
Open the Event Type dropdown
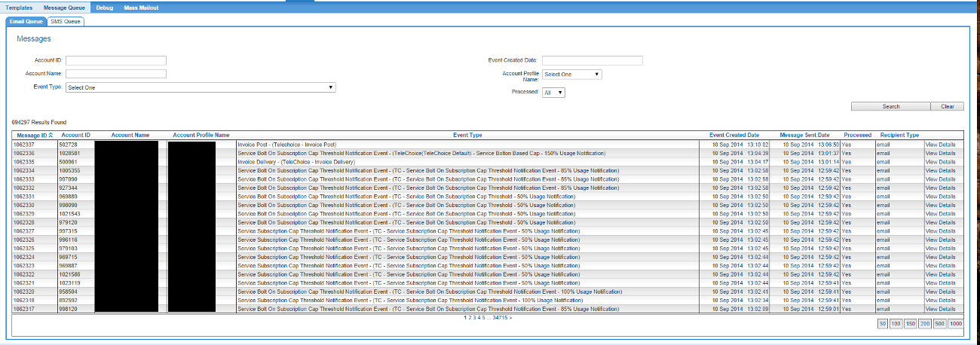click(x=201, y=87)
